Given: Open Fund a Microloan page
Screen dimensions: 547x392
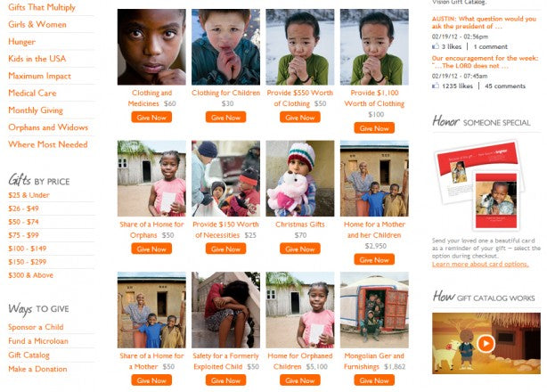Looking at the screenshot, I should click(38, 340).
